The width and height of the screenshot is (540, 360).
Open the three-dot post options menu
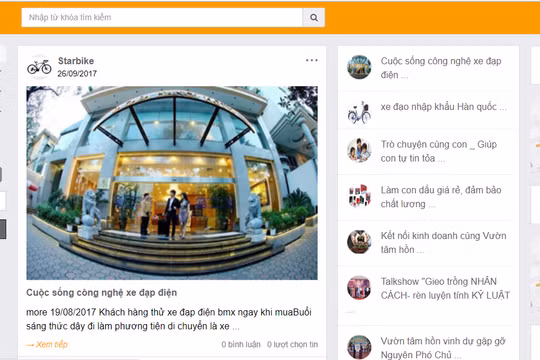[312, 60]
